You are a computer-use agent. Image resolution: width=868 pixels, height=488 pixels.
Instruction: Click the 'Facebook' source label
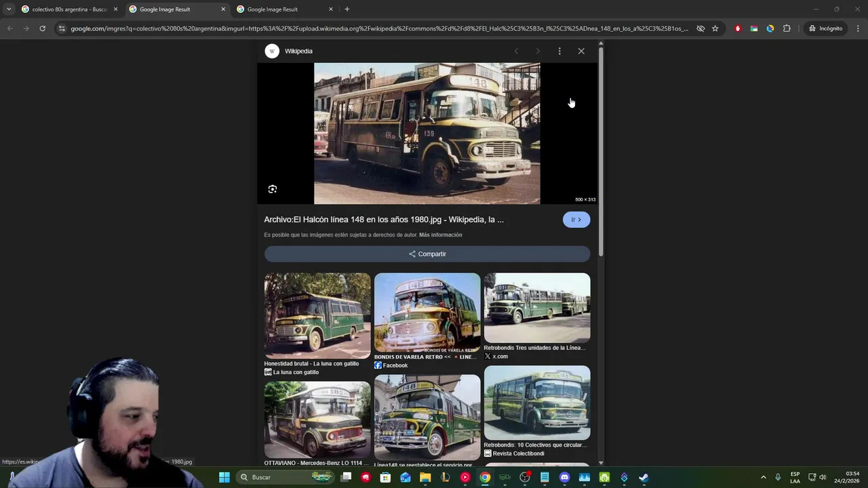pos(395,365)
